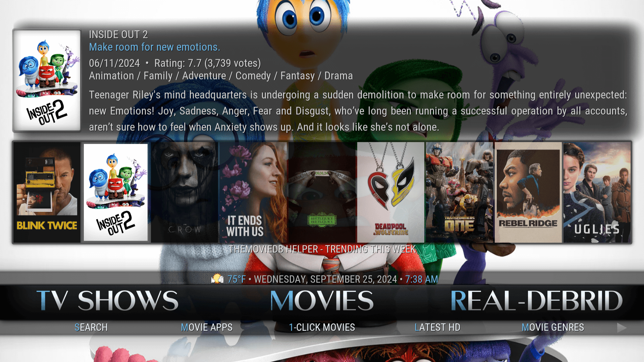Choose the Deadpool & Wolverine poster
Image resolution: width=644 pixels, height=362 pixels.
pos(391,192)
